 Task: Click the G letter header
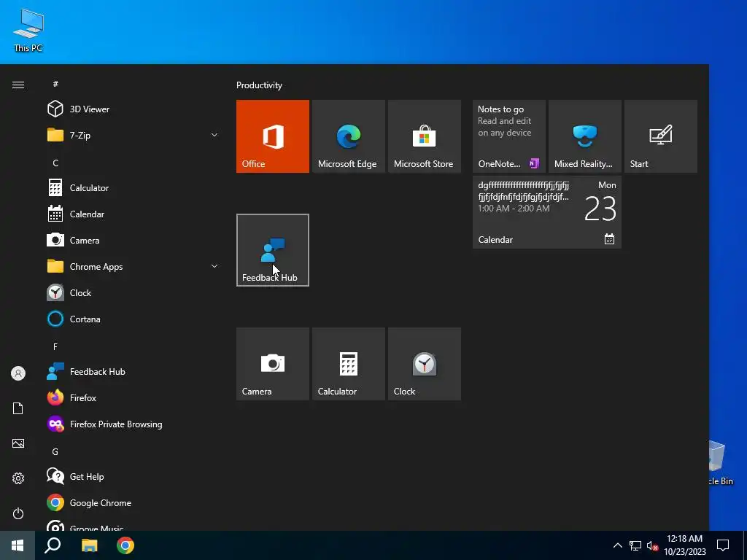[x=55, y=452]
